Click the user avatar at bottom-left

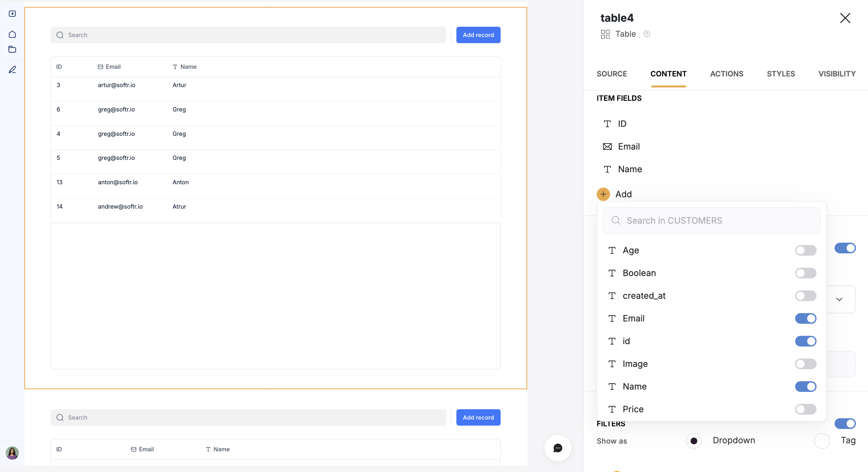(x=12, y=453)
